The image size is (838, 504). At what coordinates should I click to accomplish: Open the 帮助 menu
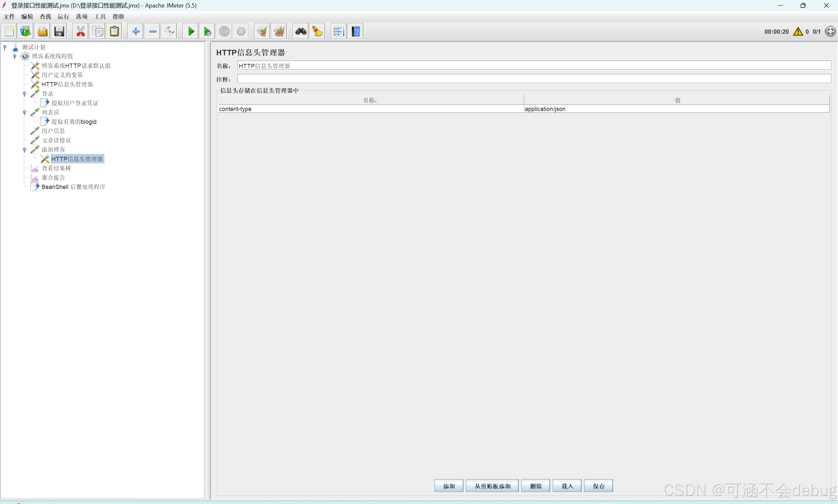point(118,16)
